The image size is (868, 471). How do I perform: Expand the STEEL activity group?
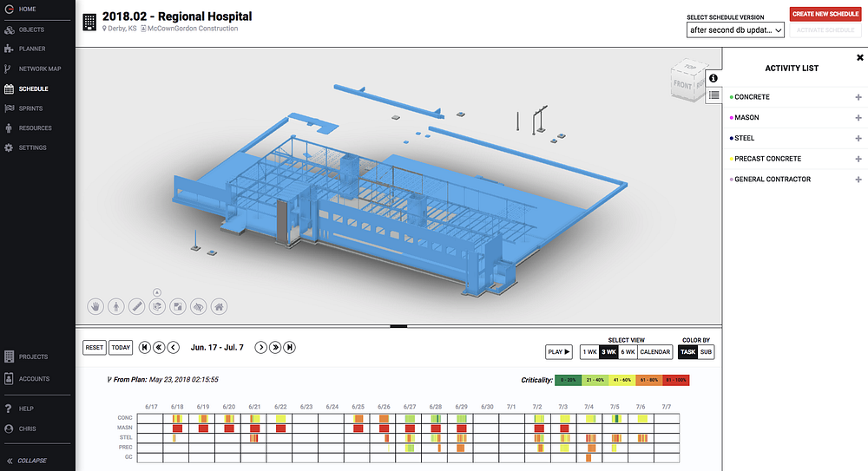click(858, 138)
